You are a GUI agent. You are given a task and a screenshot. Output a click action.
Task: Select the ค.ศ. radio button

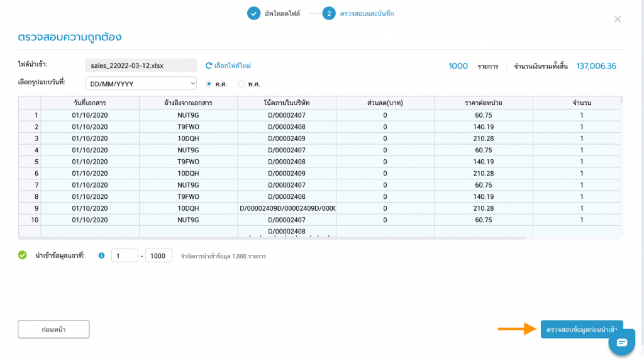click(x=209, y=84)
